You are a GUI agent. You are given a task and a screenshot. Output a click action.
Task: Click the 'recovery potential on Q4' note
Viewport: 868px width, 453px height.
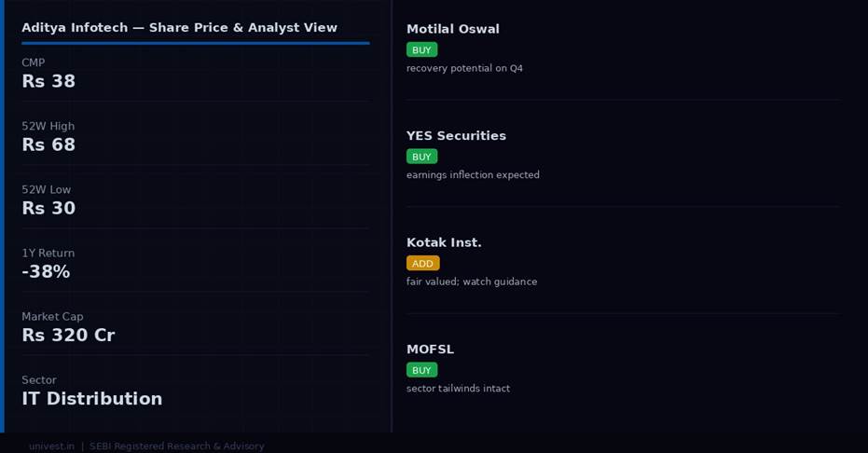pos(464,69)
